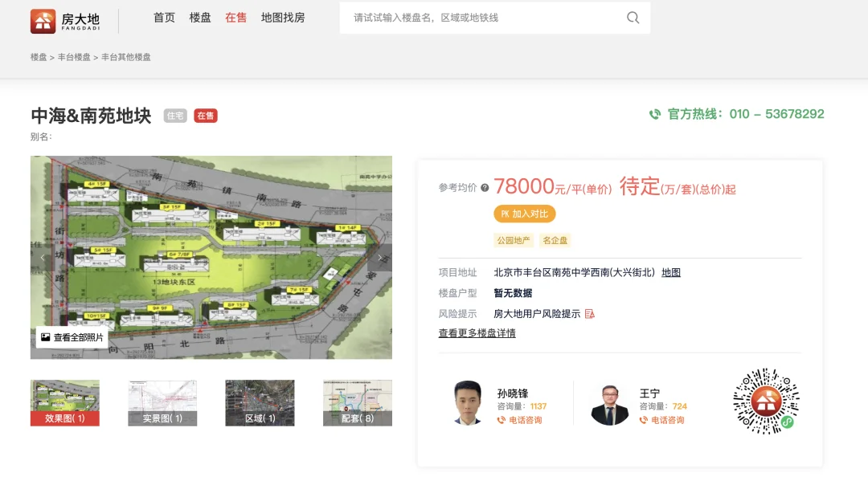
Task: Open the 地图 link beside address
Action: click(x=671, y=272)
